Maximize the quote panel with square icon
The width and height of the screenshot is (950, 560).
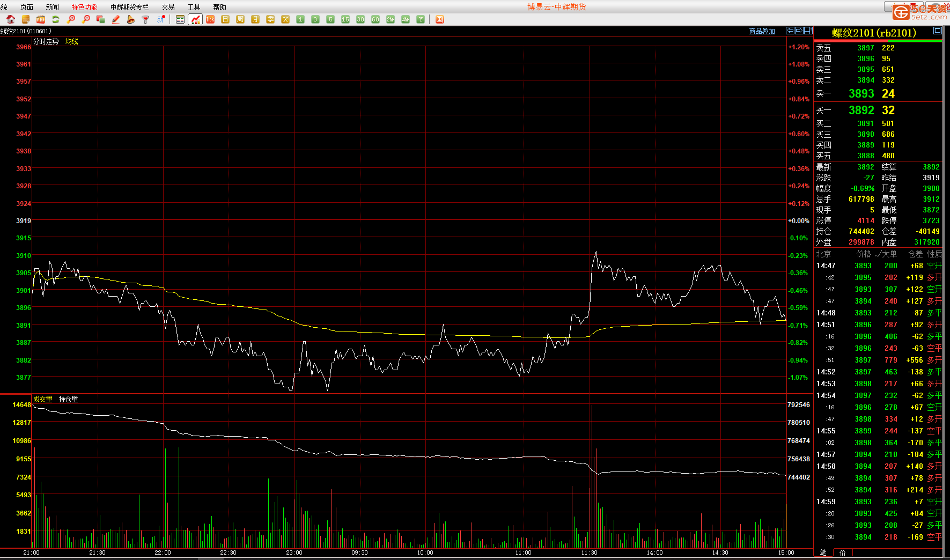(x=938, y=31)
